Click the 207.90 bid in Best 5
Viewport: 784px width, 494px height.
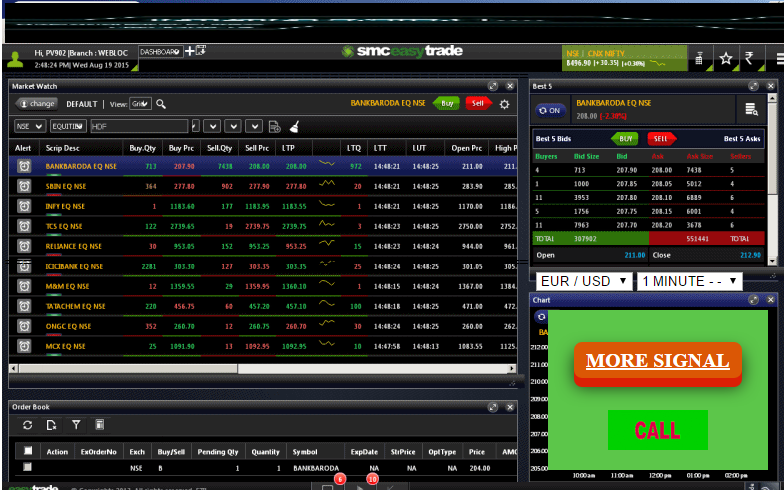pos(626,170)
